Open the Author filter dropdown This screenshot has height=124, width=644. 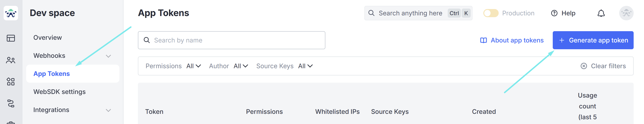[x=240, y=66]
